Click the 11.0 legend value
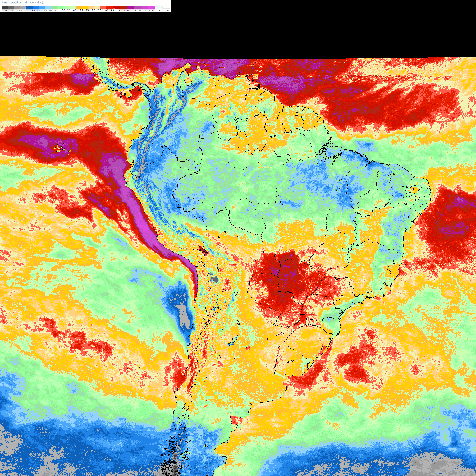Screen dimensions: 476x476 [x=141, y=10]
